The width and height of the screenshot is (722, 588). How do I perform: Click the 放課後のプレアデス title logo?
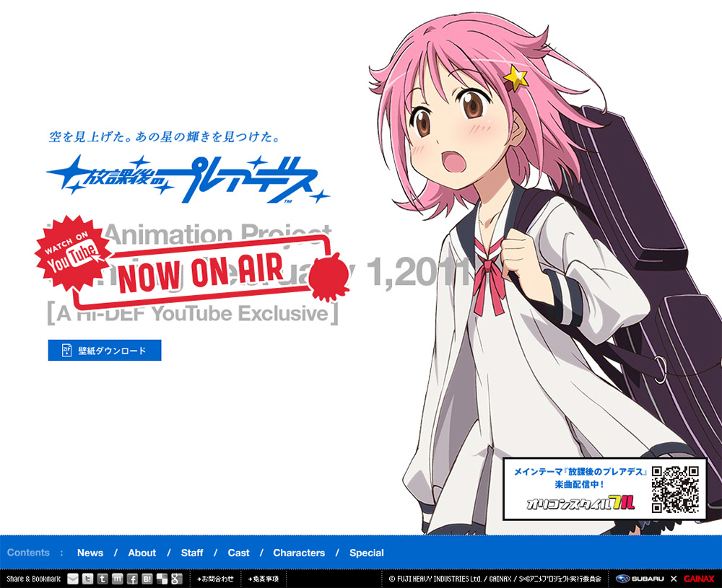coord(188,180)
